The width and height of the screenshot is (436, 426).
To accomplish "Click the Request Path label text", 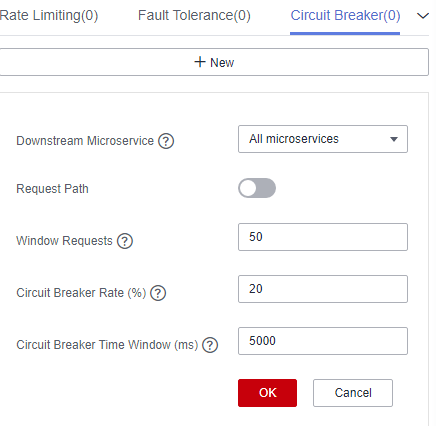I will pos(52,189).
